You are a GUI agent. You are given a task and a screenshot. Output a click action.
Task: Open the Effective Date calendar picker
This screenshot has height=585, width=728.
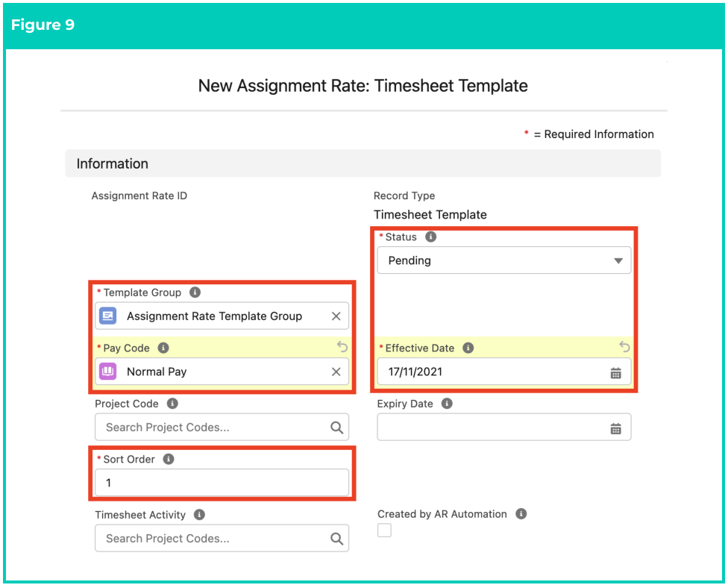615,373
